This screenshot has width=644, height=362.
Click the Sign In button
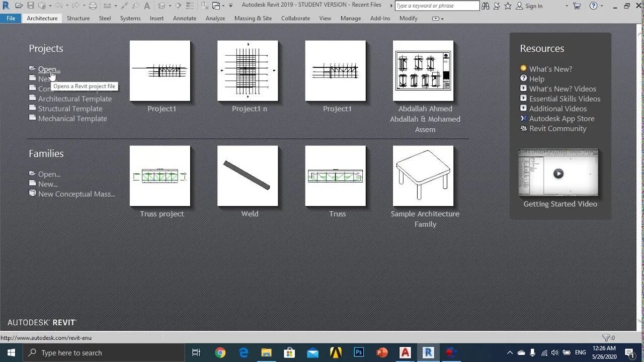tap(529, 6)
